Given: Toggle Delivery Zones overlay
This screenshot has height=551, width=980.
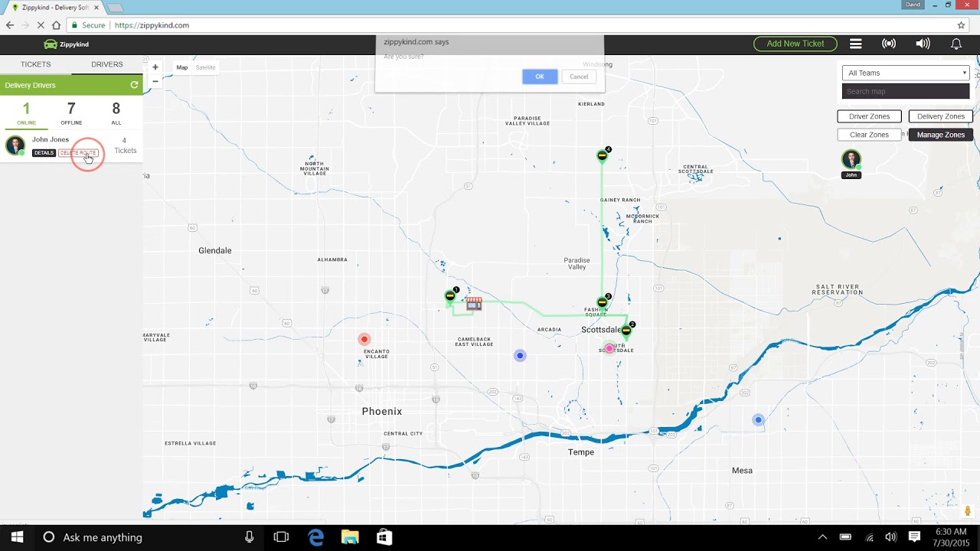Looking at the screenshot, I should pyautogui.click(x=940, y=116).
